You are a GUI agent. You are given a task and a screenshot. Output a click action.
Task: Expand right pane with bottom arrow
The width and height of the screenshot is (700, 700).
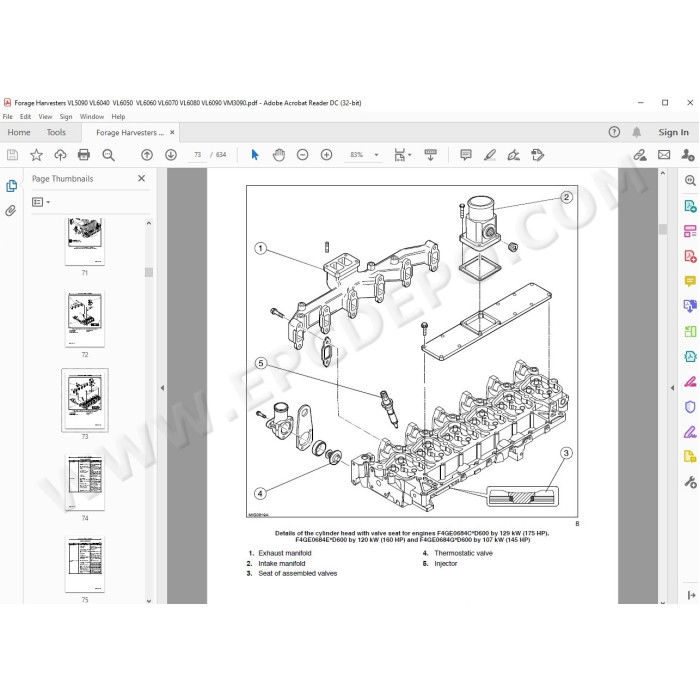click(x=691, y=595)
